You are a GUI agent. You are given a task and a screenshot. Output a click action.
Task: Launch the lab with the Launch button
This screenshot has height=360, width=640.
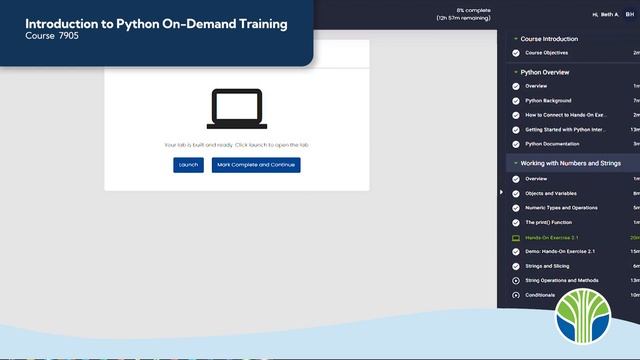coord(188,165)
